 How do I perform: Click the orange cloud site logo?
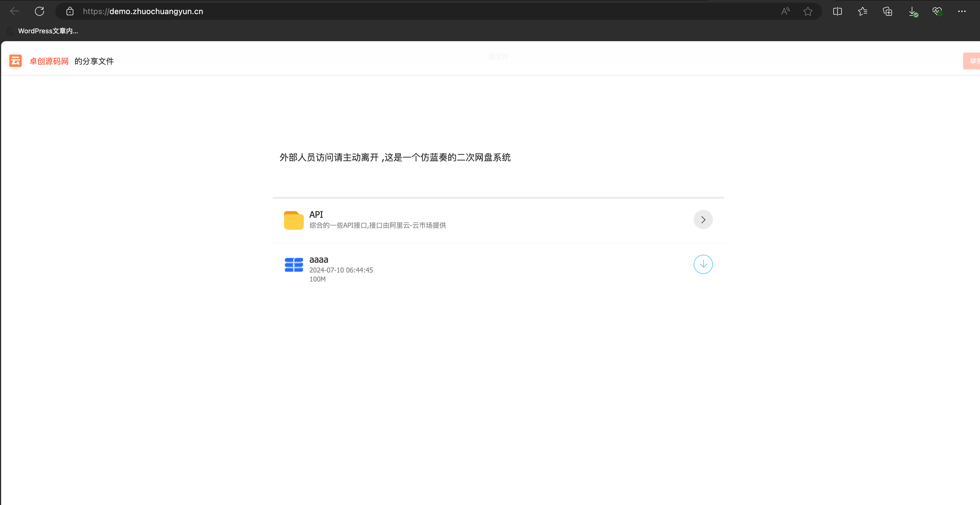click(16, 61)
